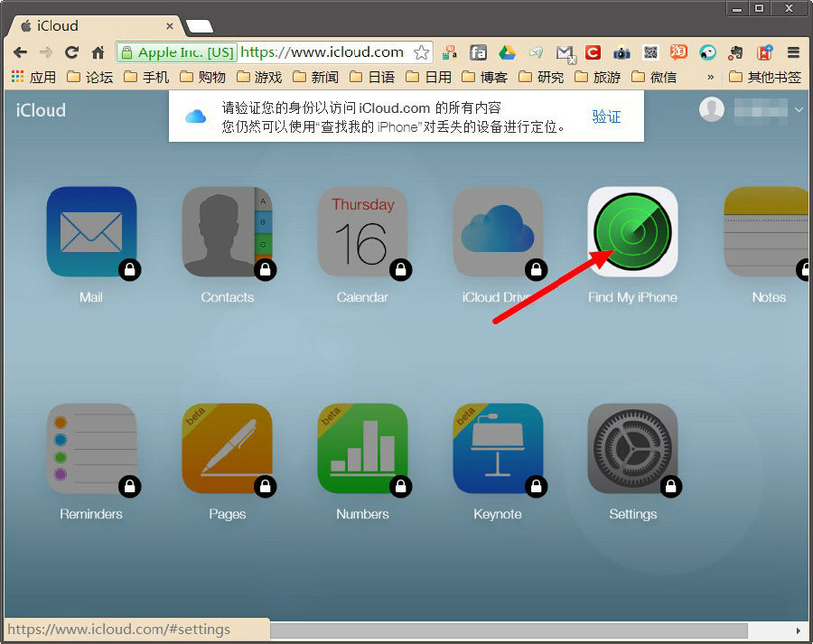Open the 其他书签 bookmarks folder

coord(765,78)
